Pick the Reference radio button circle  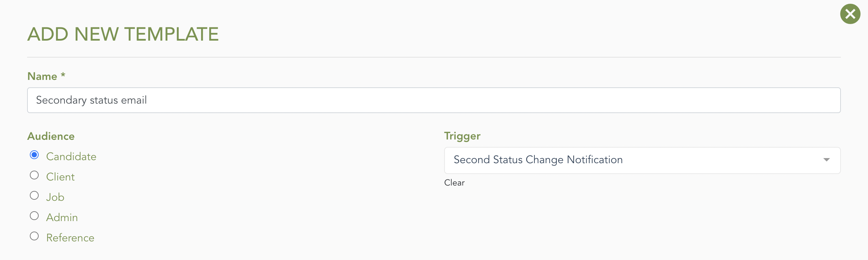coord(34,236)
